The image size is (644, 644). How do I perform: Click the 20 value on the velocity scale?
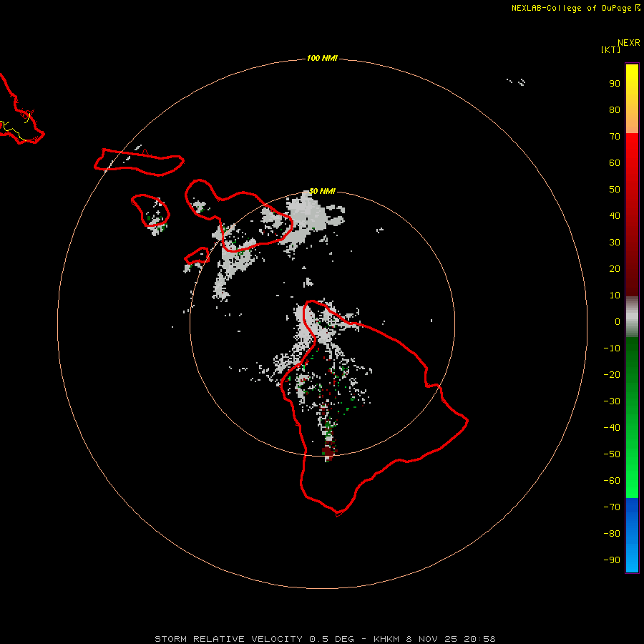coord(615,269)
